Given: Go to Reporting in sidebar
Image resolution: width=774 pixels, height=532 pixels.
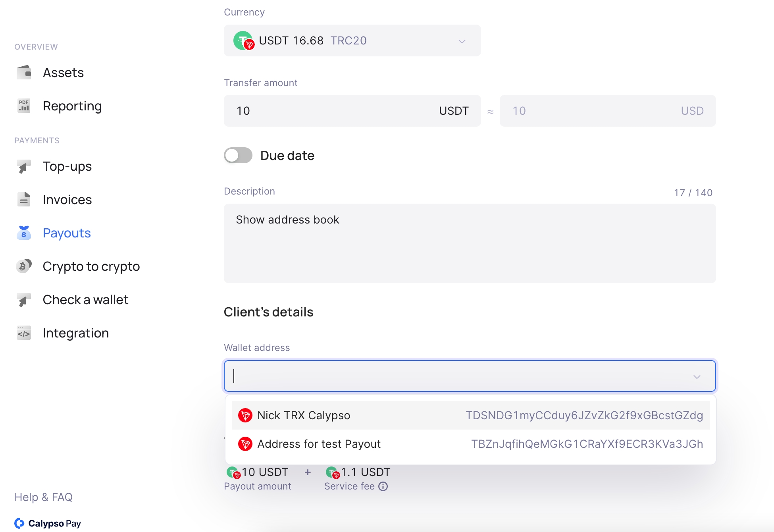Looking at the screenshot, I should point(72,106).
